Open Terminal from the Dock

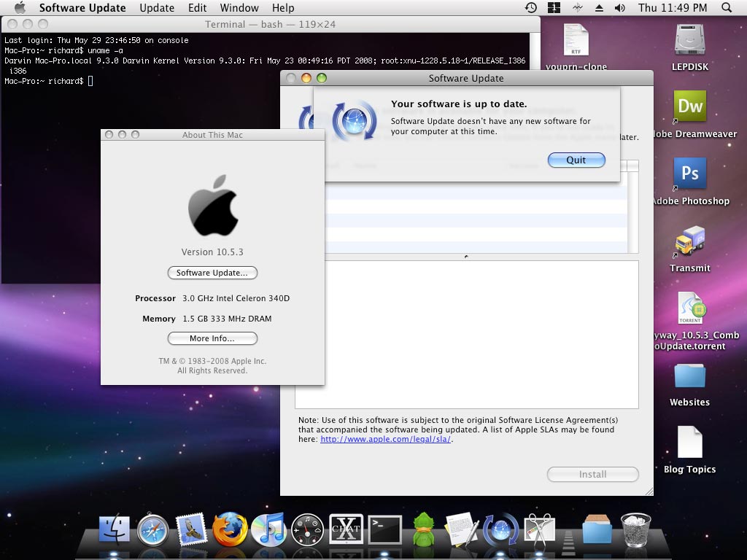click(385, 529)
